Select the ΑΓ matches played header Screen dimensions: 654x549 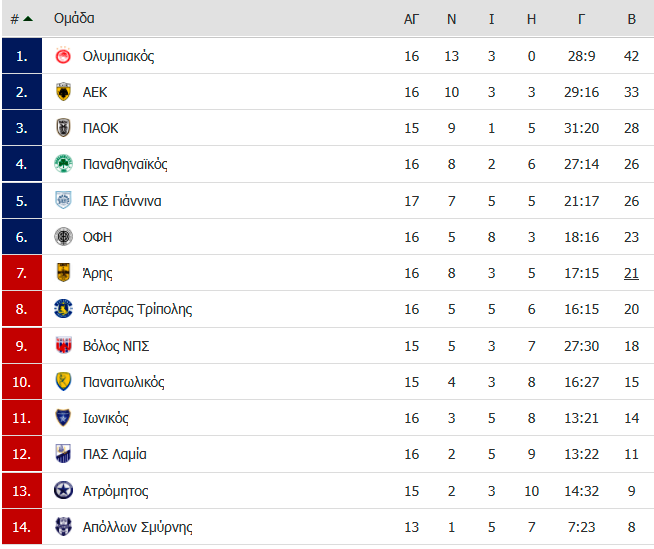[x=411, y=19]
